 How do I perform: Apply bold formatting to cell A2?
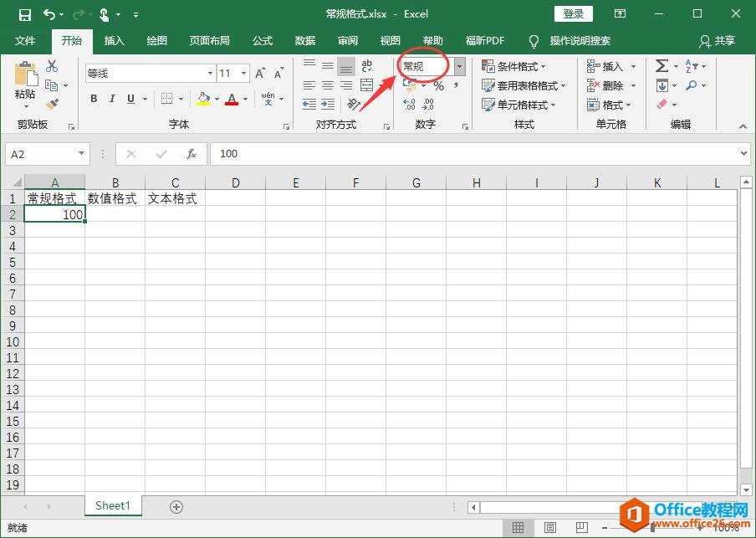(x=93, y=99)
